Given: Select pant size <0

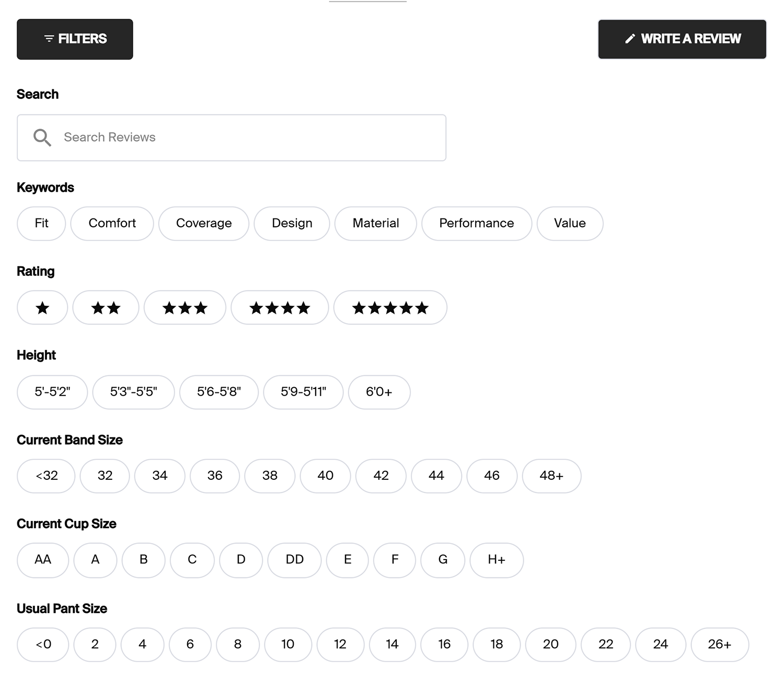Looking at the screenshot, I should (43, 645).
